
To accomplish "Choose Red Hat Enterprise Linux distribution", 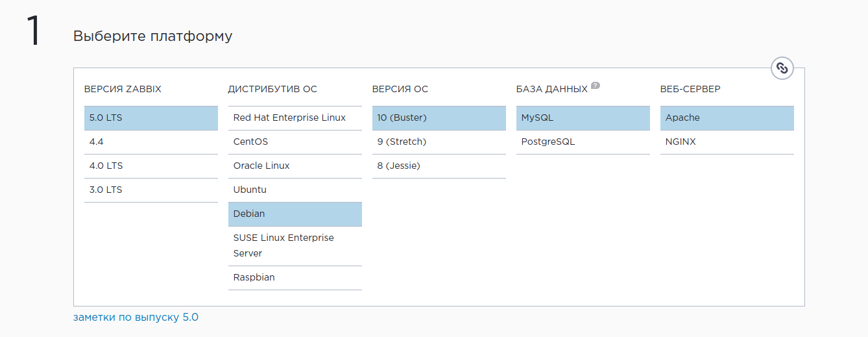I will (x=295, y=118).
